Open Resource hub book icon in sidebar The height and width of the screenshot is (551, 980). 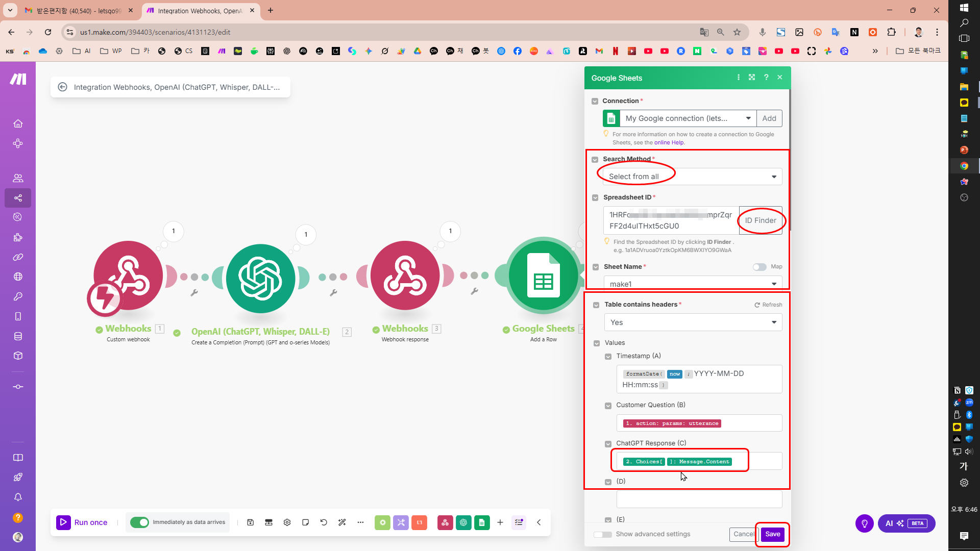18,458
